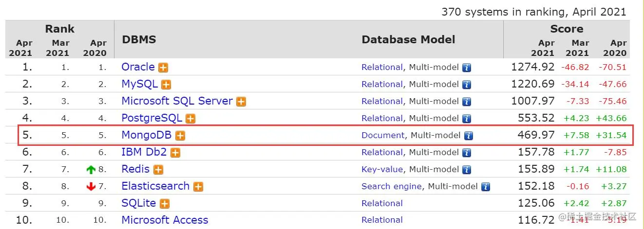Open info icon in Microsoft SQL Server row
644x229 pixels.
pos(467,102)
